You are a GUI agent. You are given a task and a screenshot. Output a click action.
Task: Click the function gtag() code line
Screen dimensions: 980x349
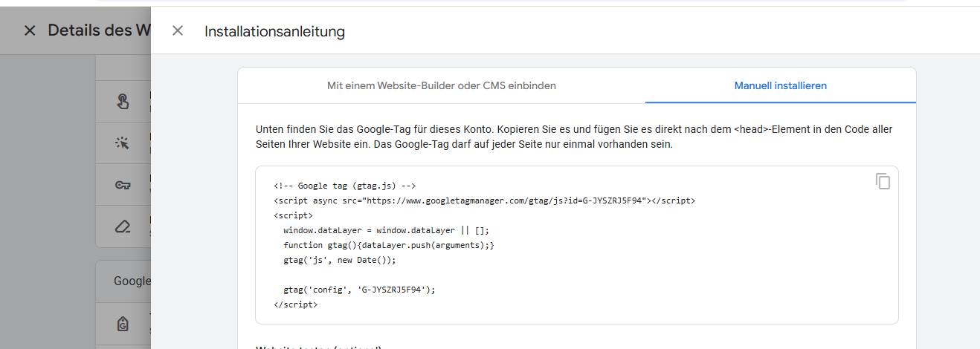[x=389, y=245]
